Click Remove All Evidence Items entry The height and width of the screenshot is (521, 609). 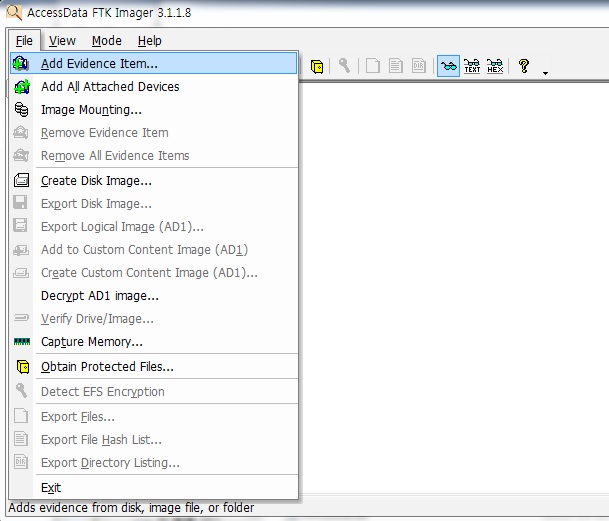coord(153,155)
